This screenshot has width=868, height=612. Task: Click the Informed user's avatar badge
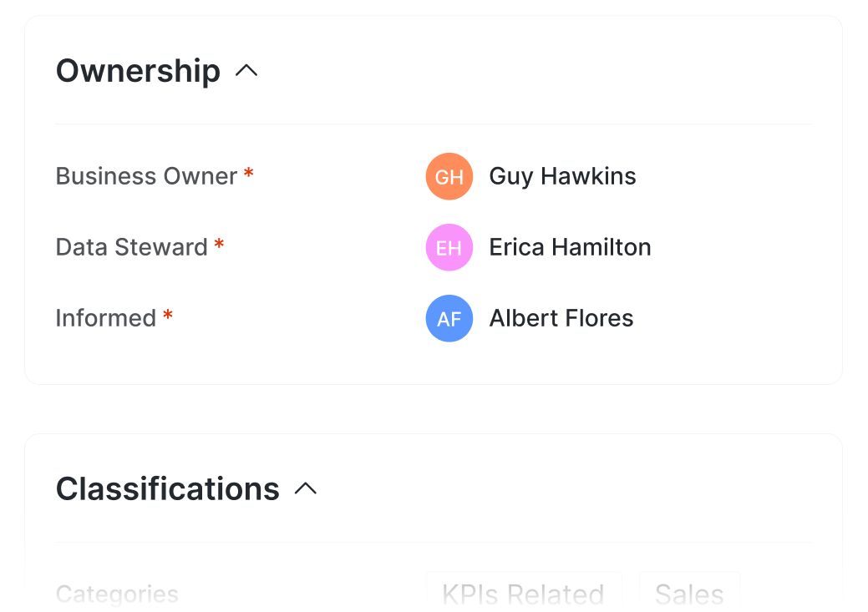point(449,318)
